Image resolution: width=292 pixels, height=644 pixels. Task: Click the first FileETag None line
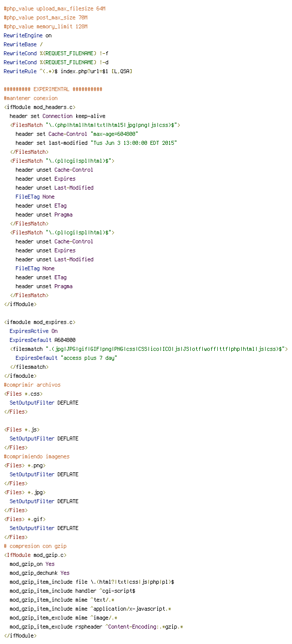coord(35,197)
